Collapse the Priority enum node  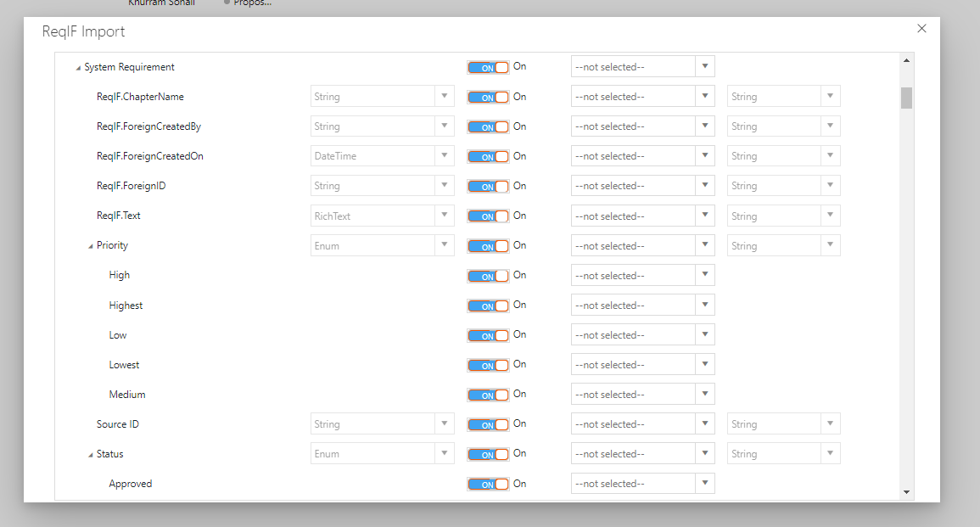pos(91,246)
